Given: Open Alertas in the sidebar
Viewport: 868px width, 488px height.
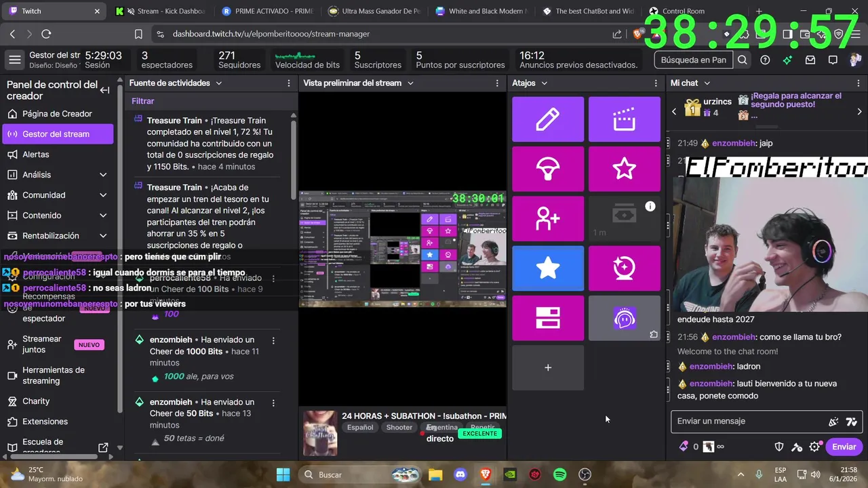Looking at the screenshot, I should 58,155.
